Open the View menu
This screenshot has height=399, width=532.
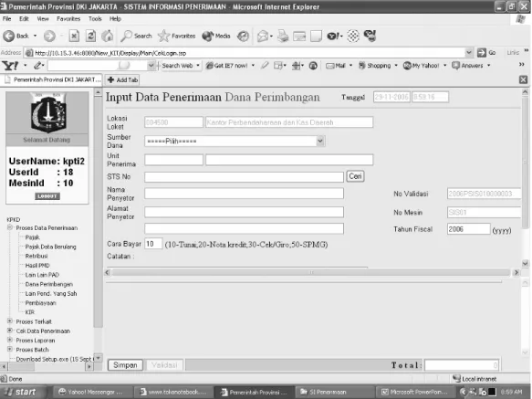43,18
